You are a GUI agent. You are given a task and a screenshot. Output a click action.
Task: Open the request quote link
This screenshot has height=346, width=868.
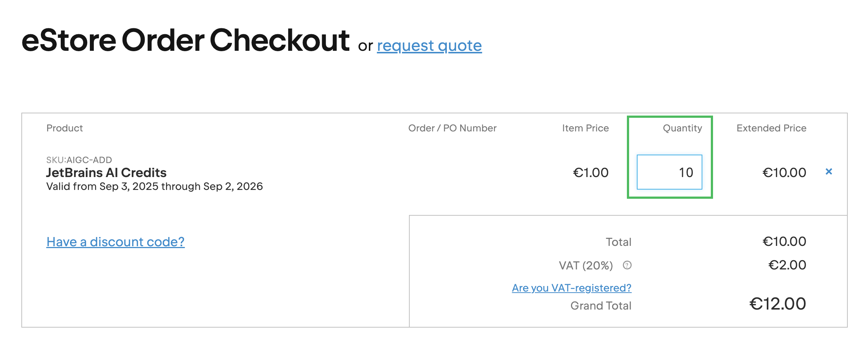tap(429, 46)
